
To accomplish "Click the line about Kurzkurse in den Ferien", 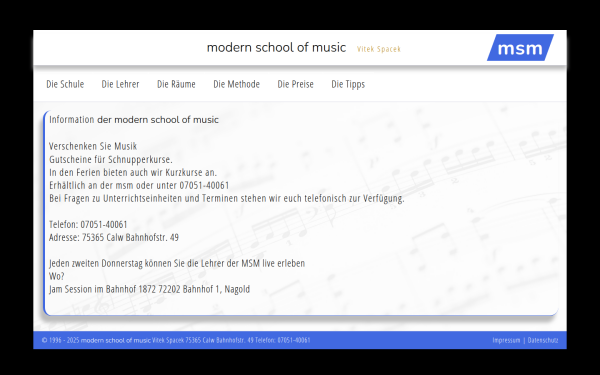I will pos(133,172).
